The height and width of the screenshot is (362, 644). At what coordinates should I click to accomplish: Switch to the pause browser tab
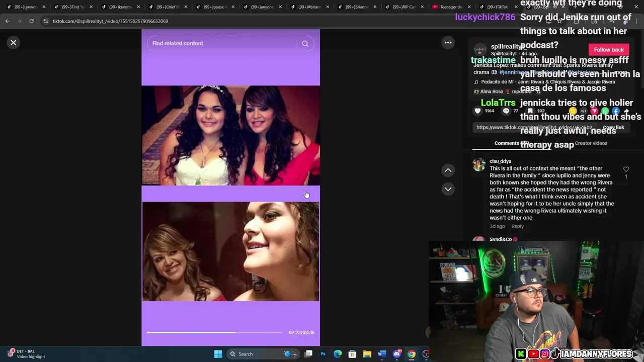coord(215,7)
